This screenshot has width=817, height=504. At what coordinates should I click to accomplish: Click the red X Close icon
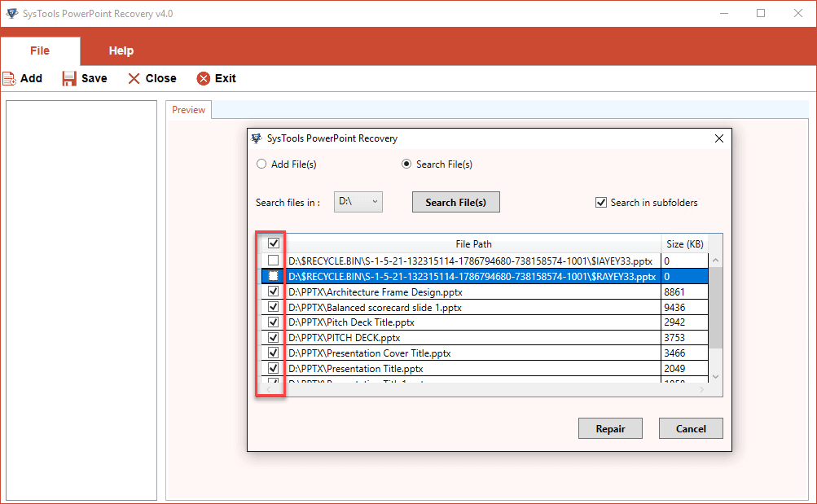tap(134, 79)
